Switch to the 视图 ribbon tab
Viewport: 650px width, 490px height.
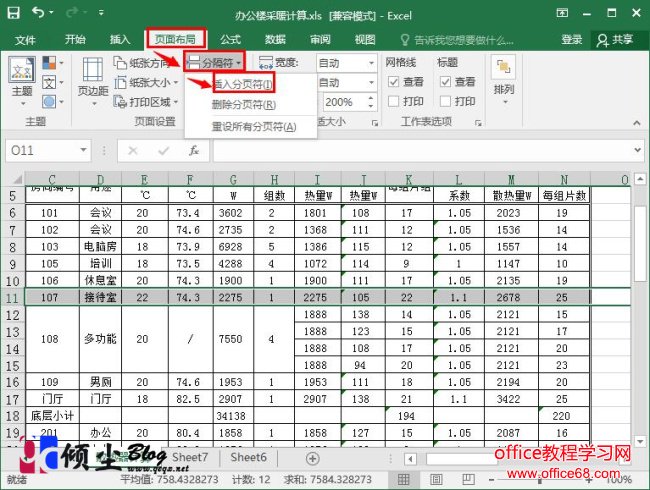point(365,39)
